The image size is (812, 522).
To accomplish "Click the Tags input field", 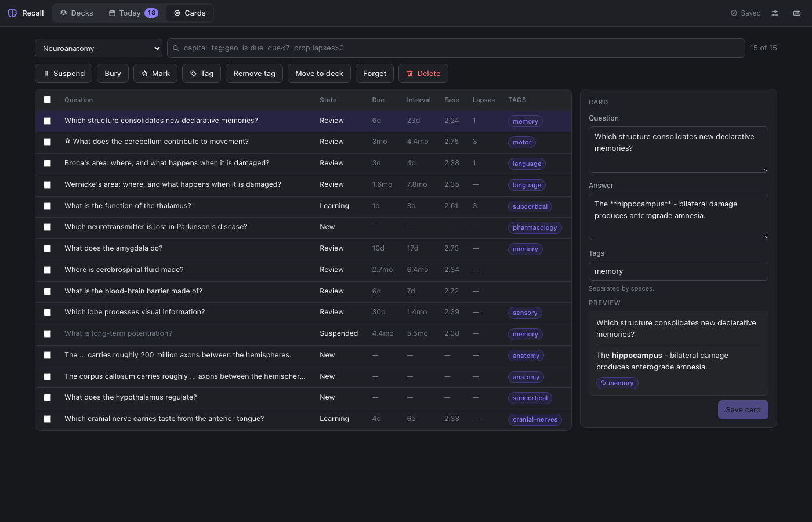I will coord(679,271).
